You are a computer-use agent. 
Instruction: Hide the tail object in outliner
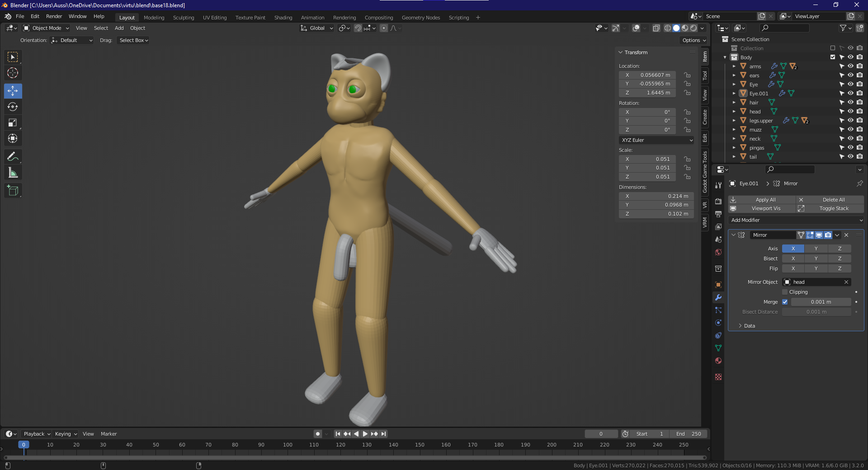point(850,157)
